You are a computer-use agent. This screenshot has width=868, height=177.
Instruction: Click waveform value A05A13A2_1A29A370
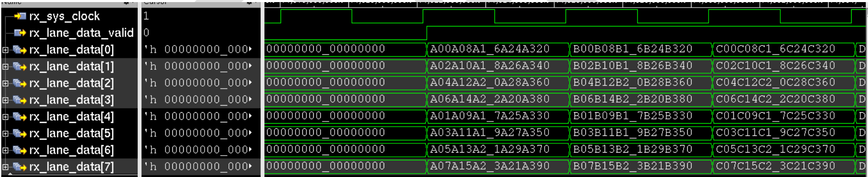[x=490, y=149]
